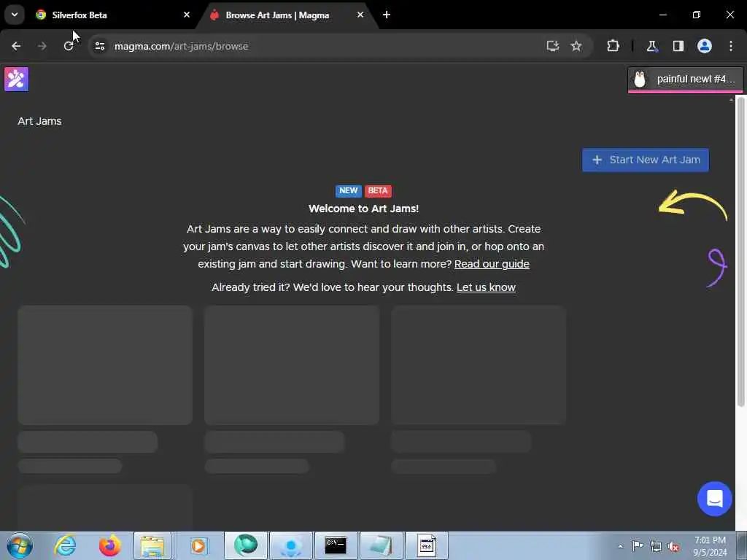Open a new browser tab
This screenshot has height=560, width=747.
click(x=387, y=15)
